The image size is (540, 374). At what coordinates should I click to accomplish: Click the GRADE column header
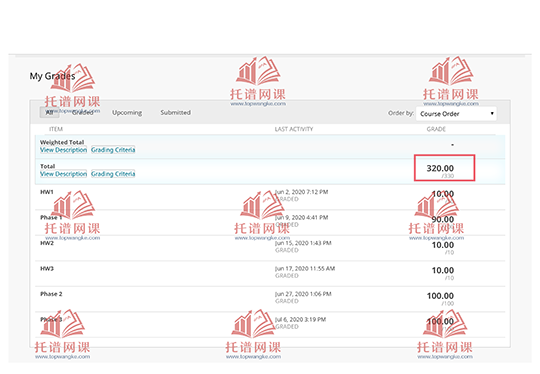point(436,129)
